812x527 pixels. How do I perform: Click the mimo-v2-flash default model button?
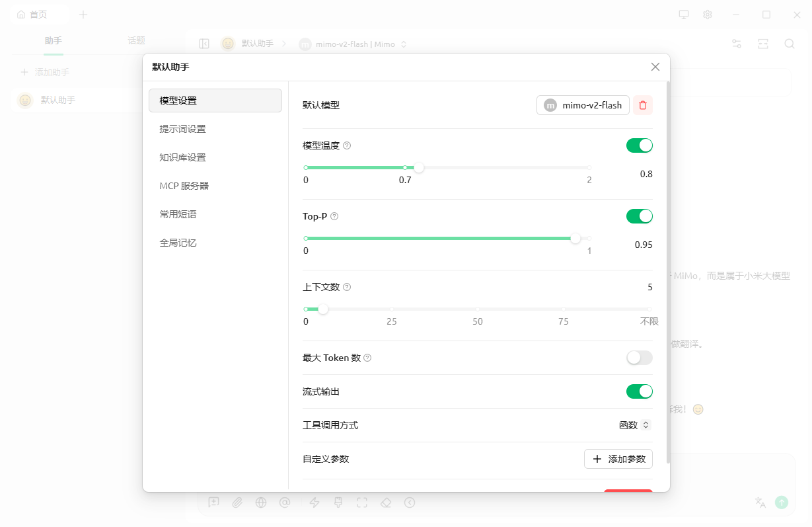pos(583,105)
